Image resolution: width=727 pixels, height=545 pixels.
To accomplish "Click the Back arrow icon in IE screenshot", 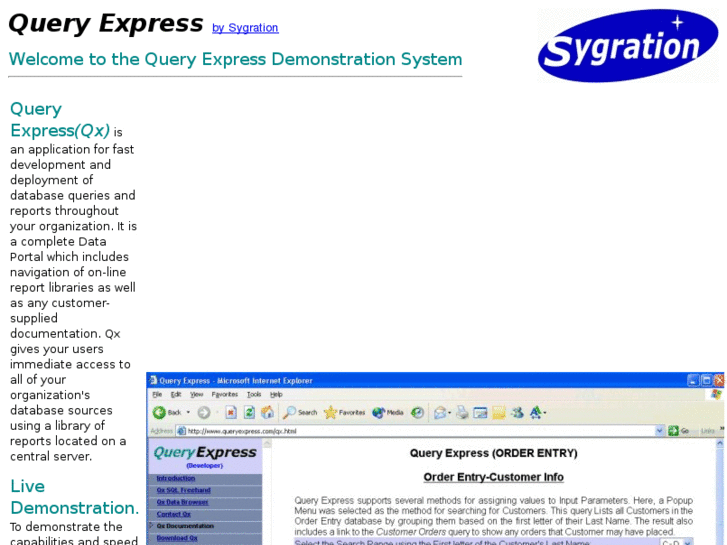I will coord(159,412).
